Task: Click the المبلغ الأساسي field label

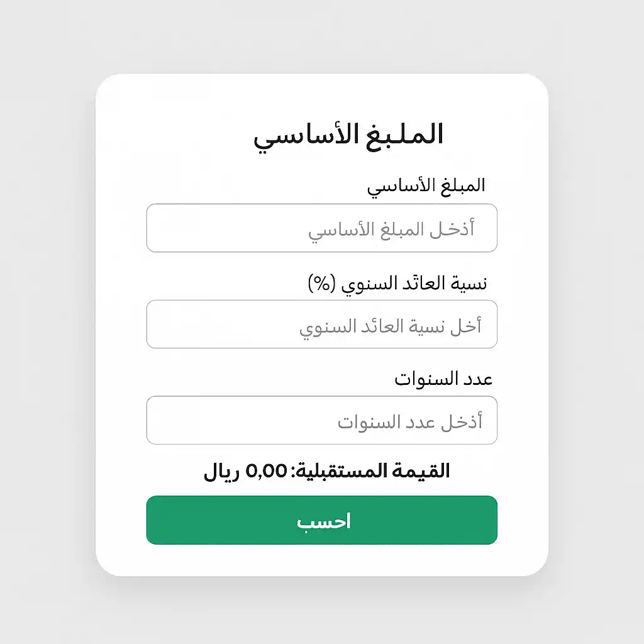Action: [428, 186]
